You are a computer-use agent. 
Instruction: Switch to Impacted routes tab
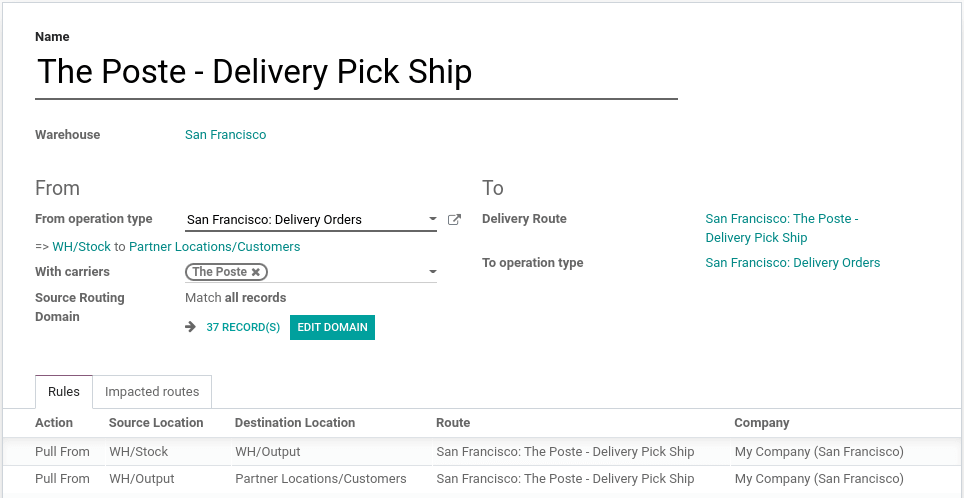click(x=152, y=392)
